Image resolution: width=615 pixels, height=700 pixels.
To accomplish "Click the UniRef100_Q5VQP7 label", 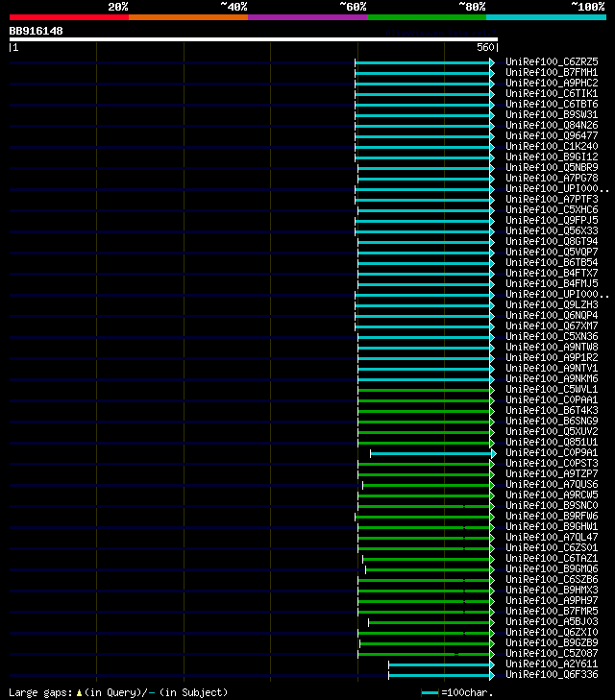I will point(552,253).
